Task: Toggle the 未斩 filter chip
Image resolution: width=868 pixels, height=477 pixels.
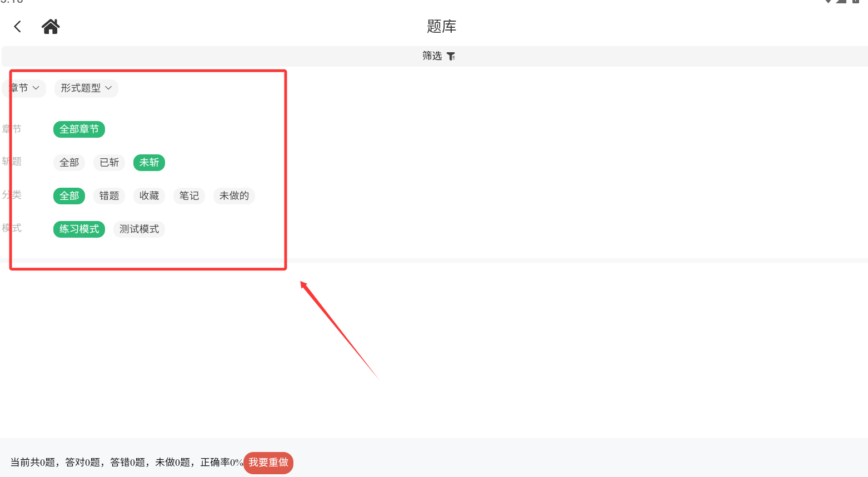Action: click(149, 163)
